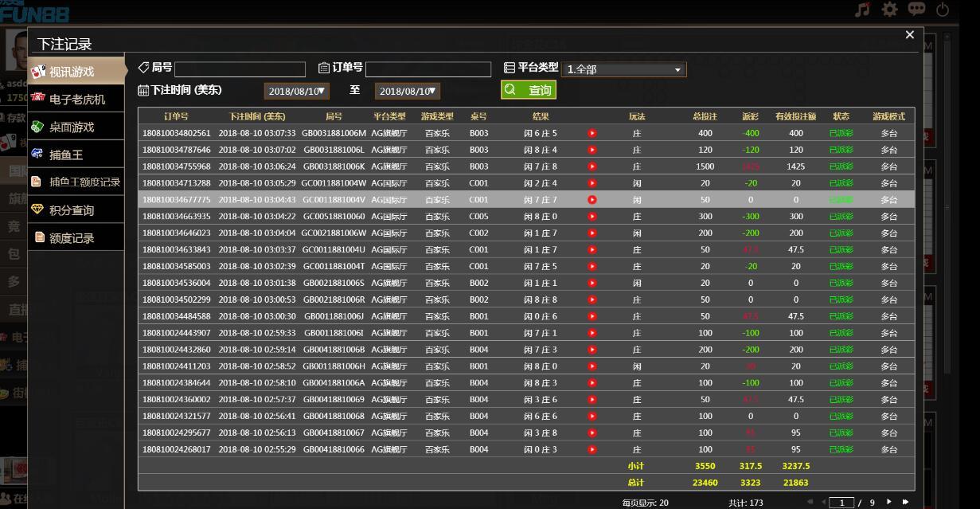Play replay for order 180810034484588
980x509 pixels.
592,316
